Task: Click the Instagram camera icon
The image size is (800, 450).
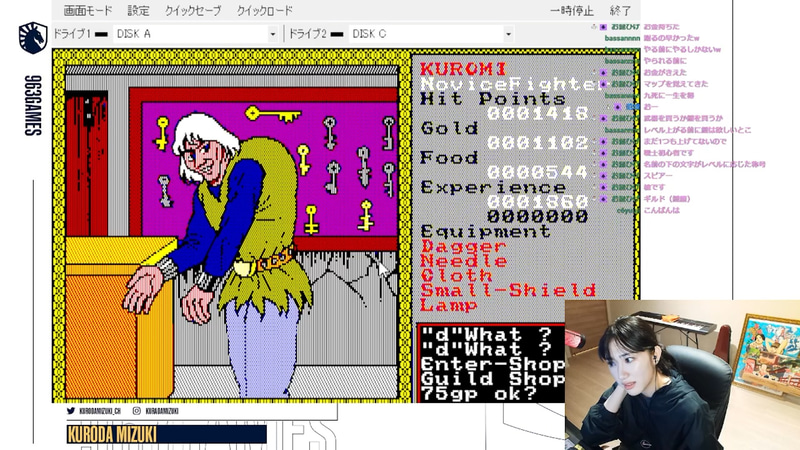Action: pos(137,411)
